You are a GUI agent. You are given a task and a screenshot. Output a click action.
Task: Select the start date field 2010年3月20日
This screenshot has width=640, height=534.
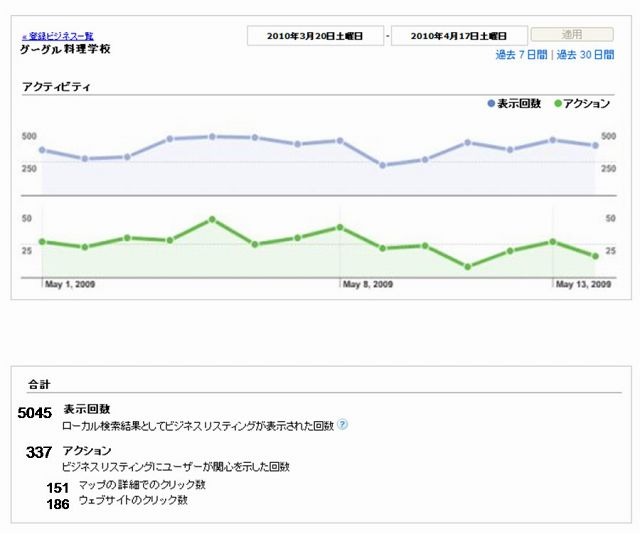click(x=314, y=36)
